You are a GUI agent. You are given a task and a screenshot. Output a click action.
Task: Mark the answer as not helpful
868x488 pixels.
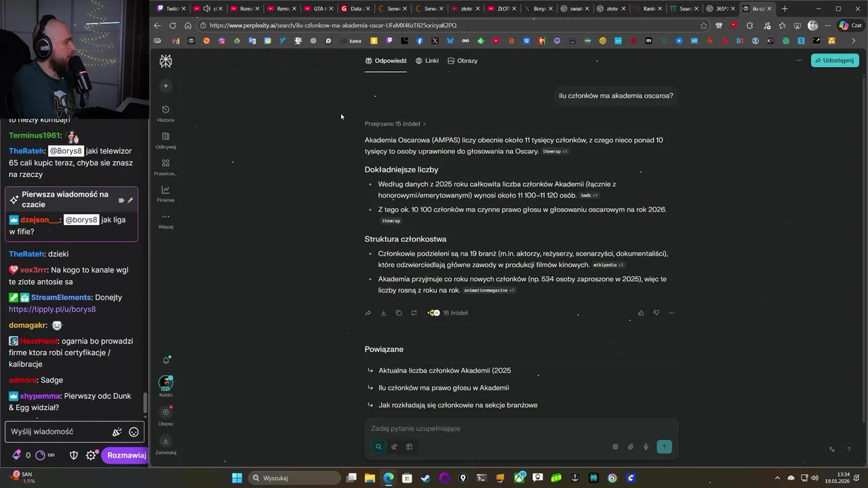click(x=656, y=313)
